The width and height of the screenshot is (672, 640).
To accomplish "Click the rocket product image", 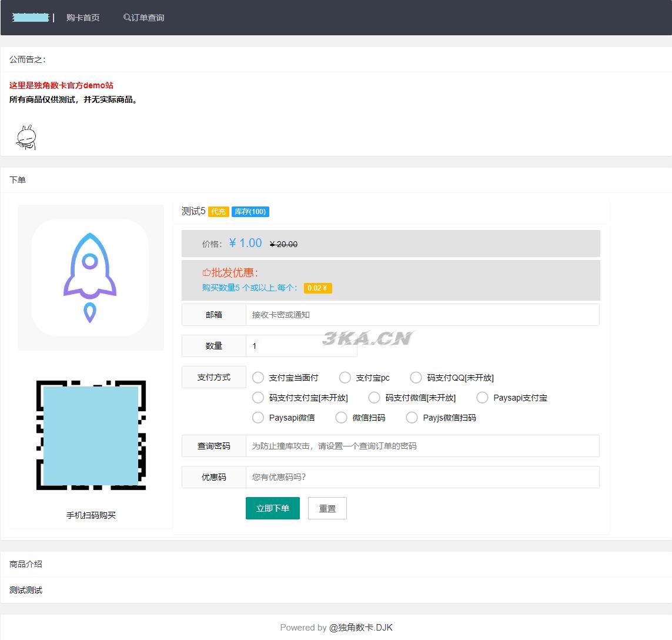I will pos(91,278).
